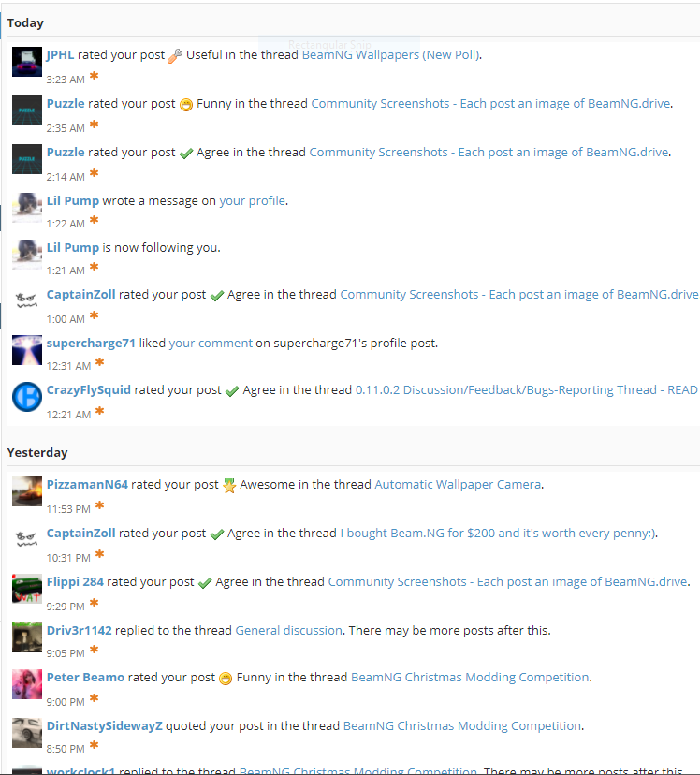The width and height of the screenshot is (700, 775).
Task: Click Agree checkmark icon in CrazyFlySquid's alert
Action: tap(232, 391)
